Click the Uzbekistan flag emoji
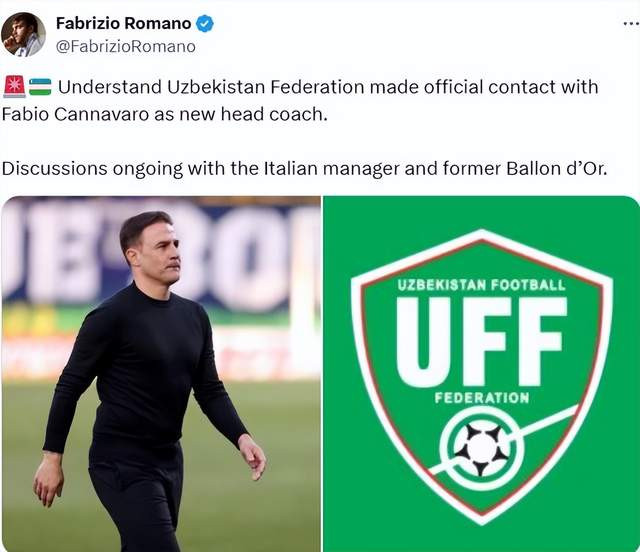The image size is (640, 552). point(40,86)
